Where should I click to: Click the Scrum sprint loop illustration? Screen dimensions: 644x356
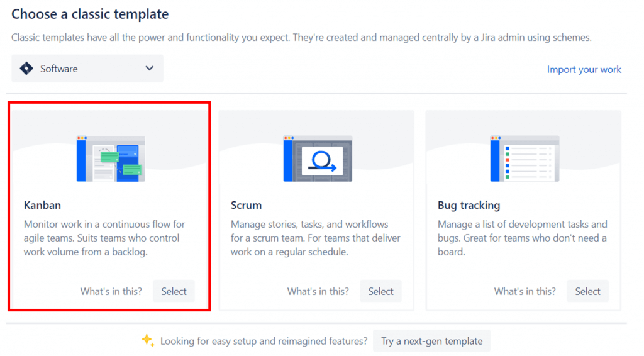point(318,159)
